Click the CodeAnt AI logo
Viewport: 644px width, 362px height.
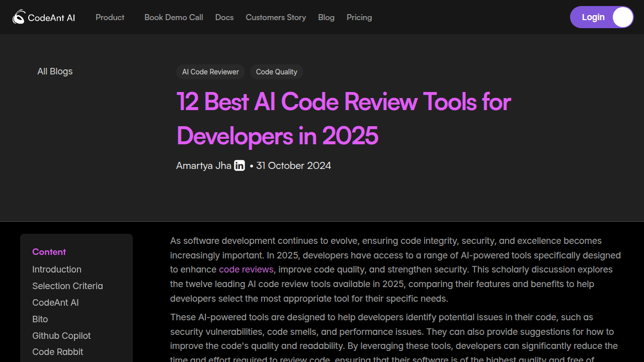44,17
